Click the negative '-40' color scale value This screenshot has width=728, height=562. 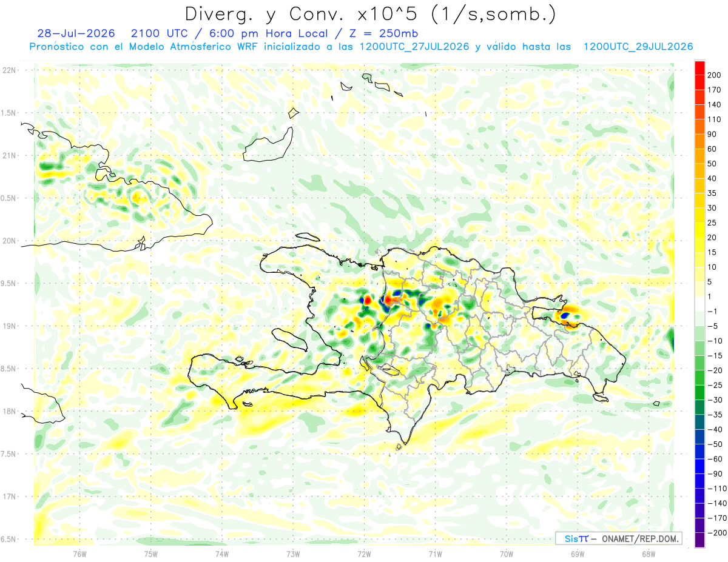pos(715,429)
